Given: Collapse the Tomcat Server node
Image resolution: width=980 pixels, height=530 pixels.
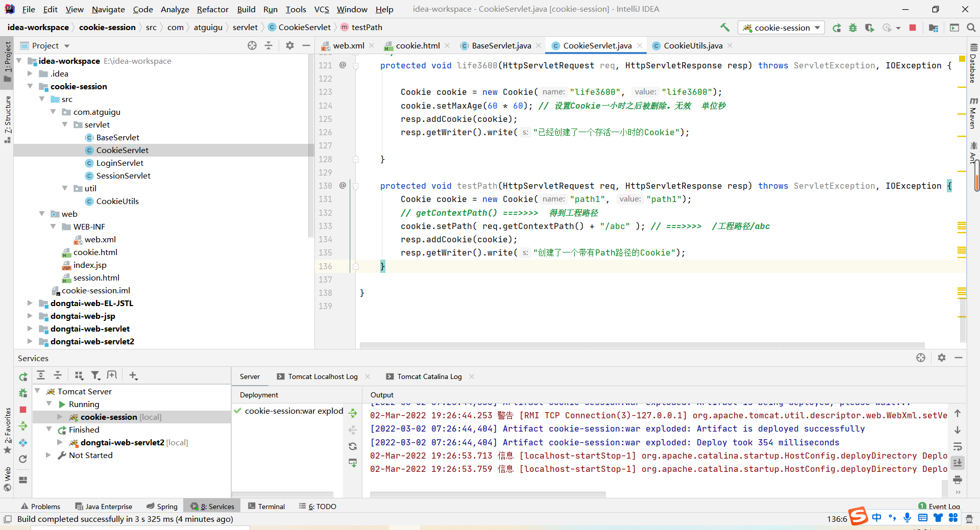Looking at the screenshot, I should point(37,391).
